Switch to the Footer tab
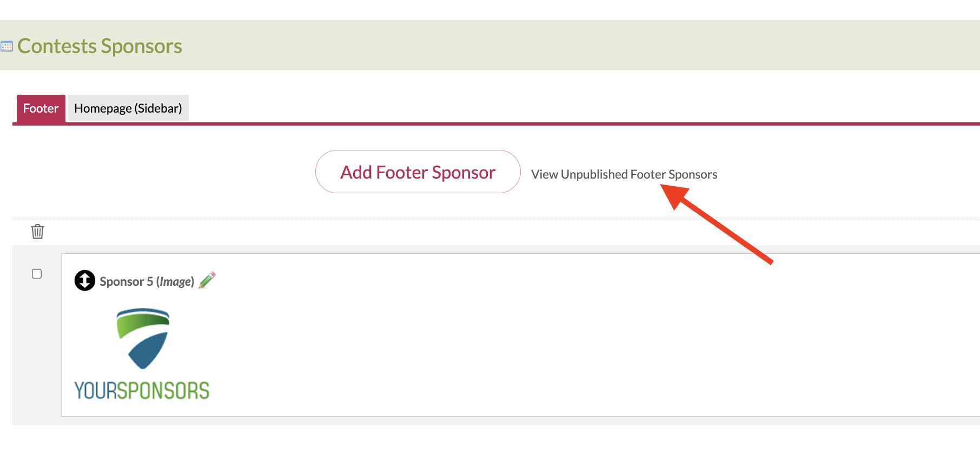 (x=41, y=108)
